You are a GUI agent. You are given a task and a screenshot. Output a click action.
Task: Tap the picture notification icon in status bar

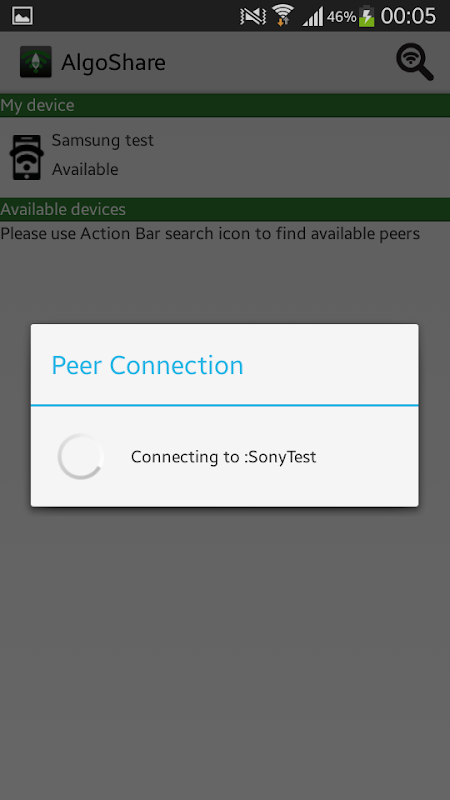point(22,16)
